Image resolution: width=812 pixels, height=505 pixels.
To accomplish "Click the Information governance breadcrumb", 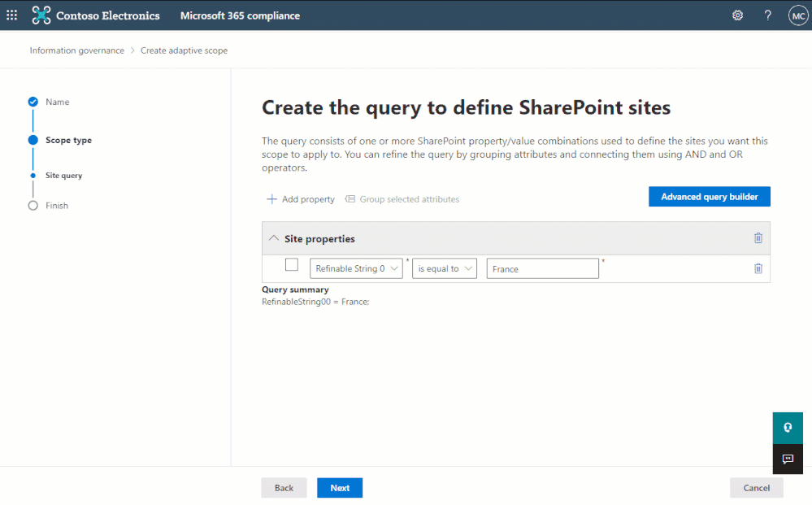I will 77,50.
